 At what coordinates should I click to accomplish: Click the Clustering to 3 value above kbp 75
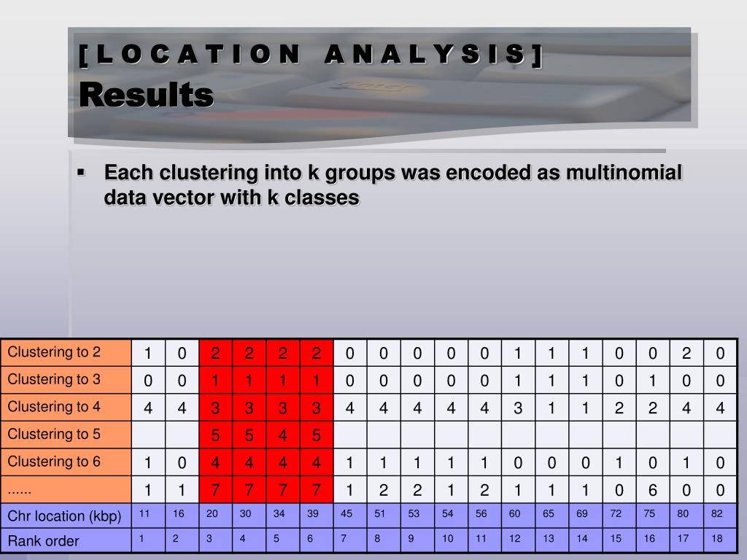[653, 381]
